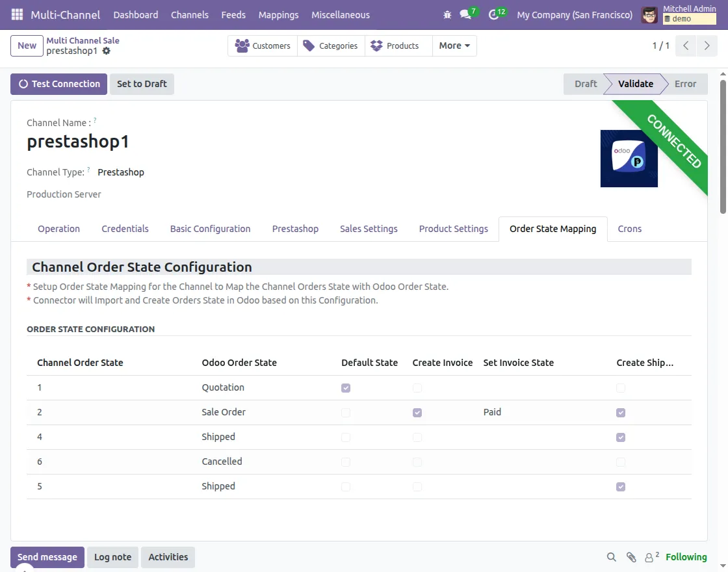Enable Create Shipment for order state 6 Cancelled

[620, 461]
